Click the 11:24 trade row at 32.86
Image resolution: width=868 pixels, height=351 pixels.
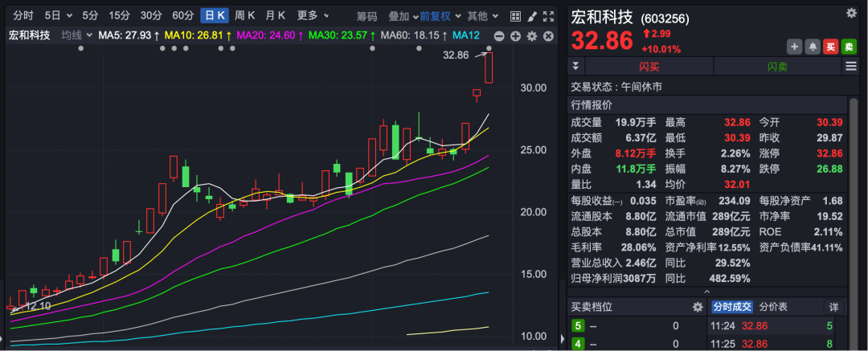tap(772, 326)
